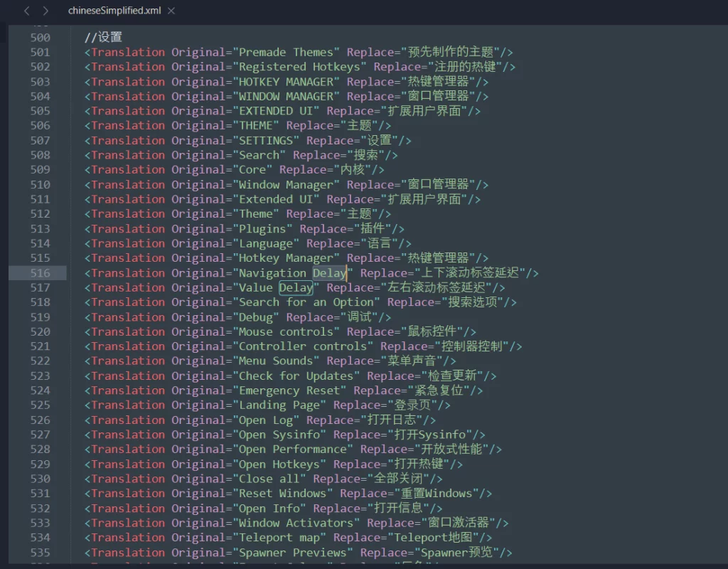This screenshot has width=728, height=569.
Task: Click "Plugins" on line 513
Action: (262, 228)
